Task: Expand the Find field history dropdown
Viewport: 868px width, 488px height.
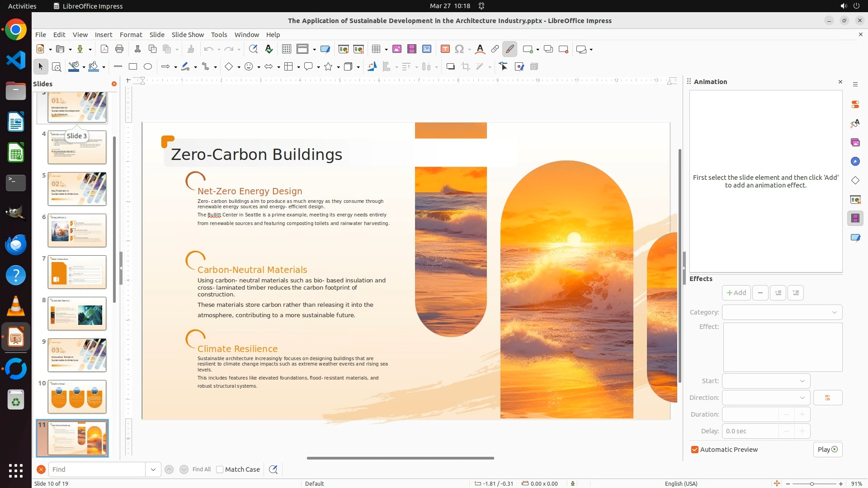Action: click(x=153, y=469)
